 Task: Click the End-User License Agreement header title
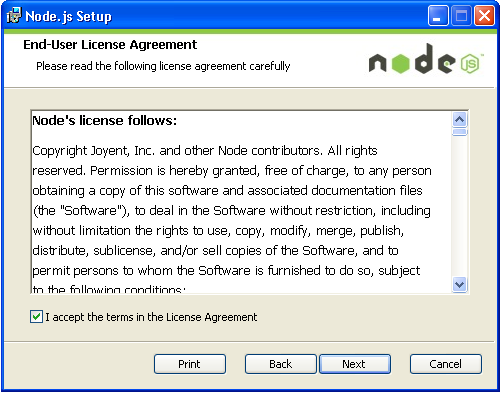(110, 45)
